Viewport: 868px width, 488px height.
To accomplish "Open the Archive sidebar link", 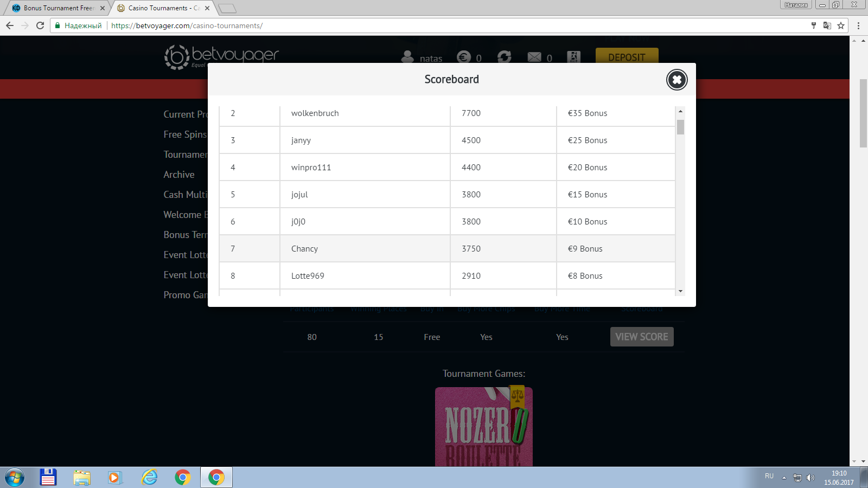I will pos(179,175).
